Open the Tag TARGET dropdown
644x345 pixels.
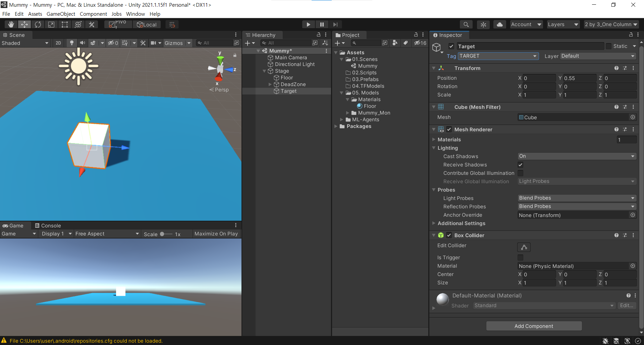coord(498,56)
